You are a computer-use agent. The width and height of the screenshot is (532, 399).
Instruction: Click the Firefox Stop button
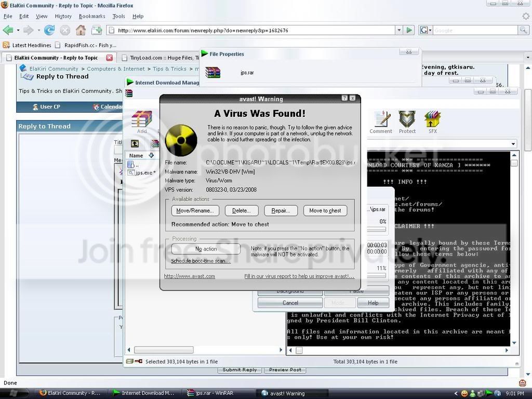[65, 31]
